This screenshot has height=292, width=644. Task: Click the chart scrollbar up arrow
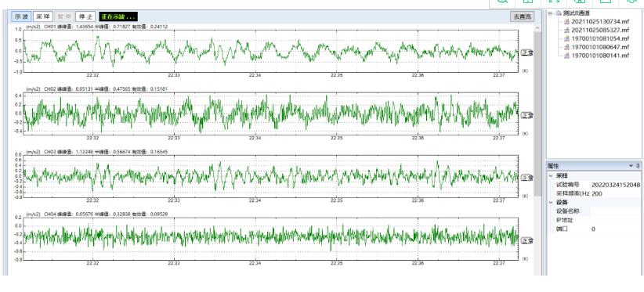point(537,28)
